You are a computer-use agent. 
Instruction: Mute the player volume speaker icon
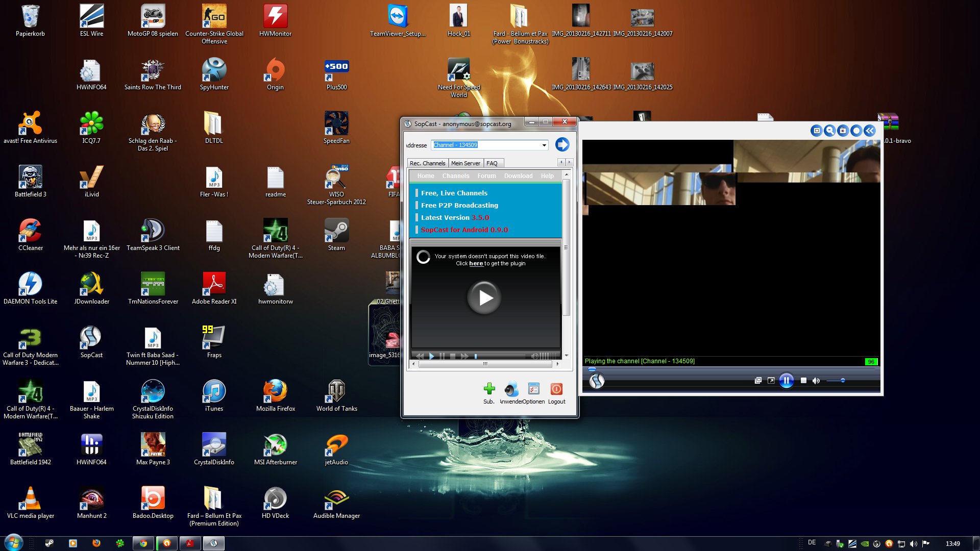click(x=816, y=381)
